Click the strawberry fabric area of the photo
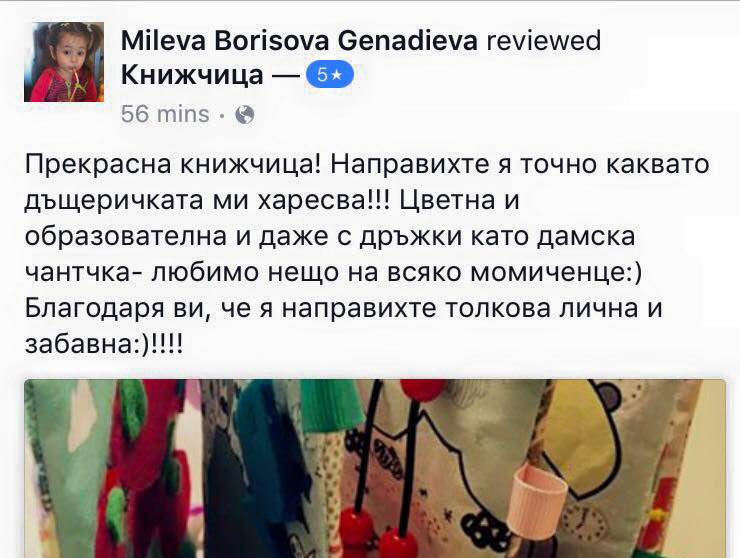 (142, 467)
